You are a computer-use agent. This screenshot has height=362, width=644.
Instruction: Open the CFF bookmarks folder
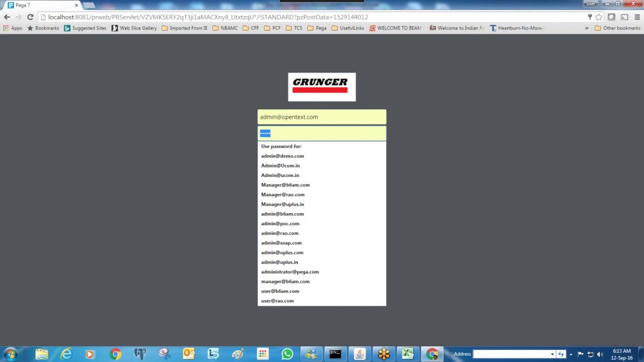251,28
